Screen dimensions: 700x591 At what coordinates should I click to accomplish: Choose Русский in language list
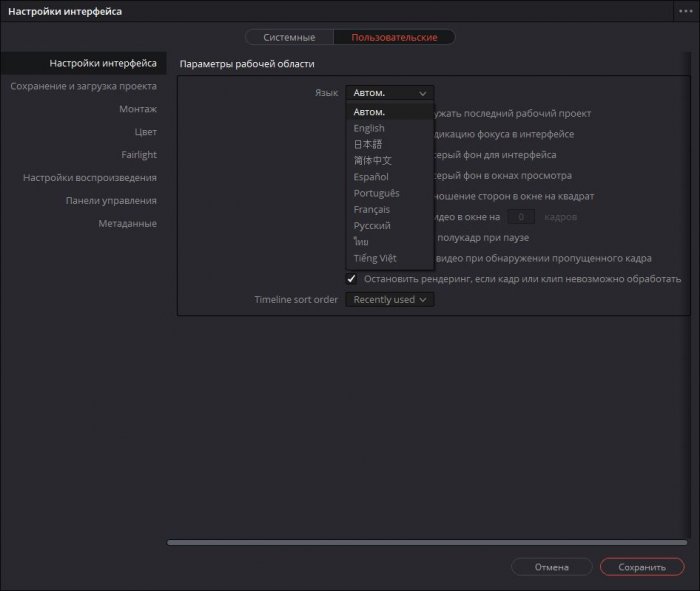point(372,226)
